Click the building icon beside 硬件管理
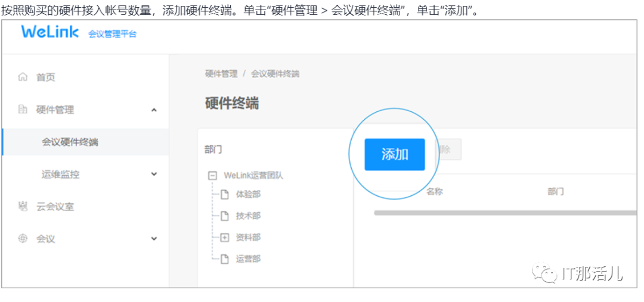The image size is (644, 302). point(23,110)
